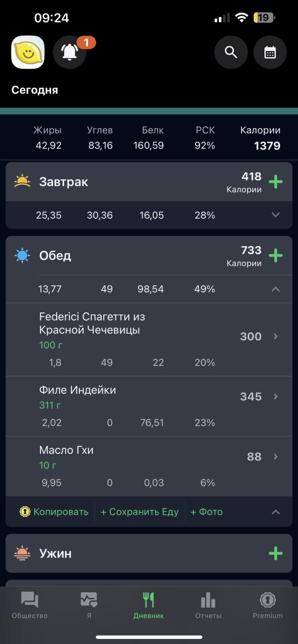Tap Копировать to copy the meal
The height and width of the screenshot is (644, 298).
click(x=54, y=512)
